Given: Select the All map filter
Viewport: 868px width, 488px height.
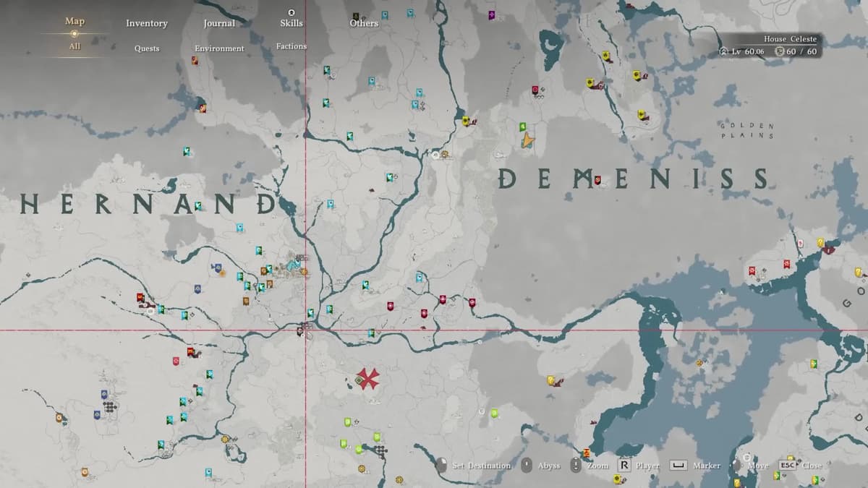Looking at the screenshot, I should tap(75, 46).
